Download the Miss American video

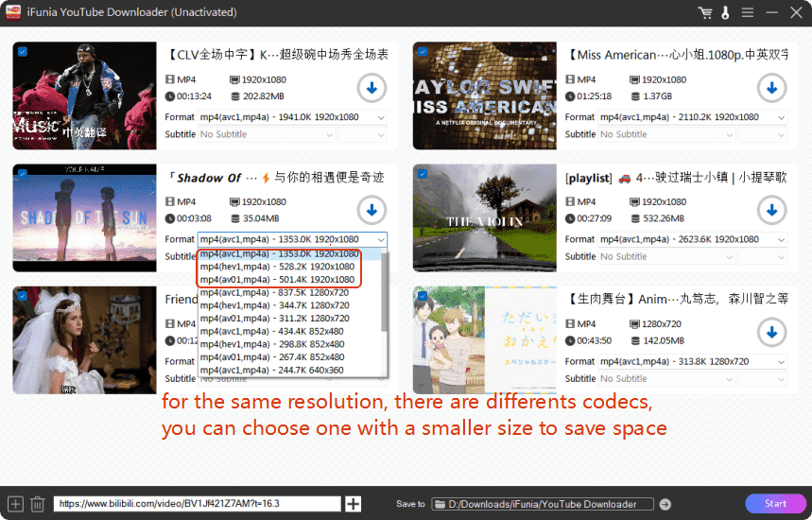[771, 89]
